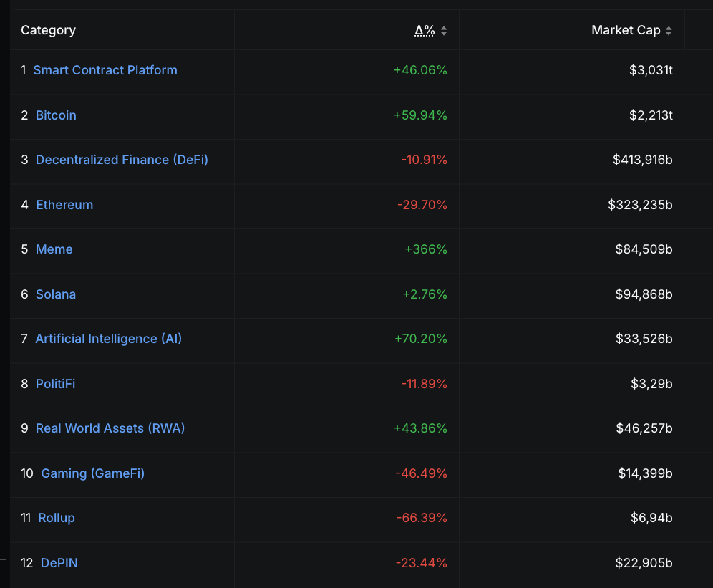The width and height of the screenshot is (713, 588).
Task: Select the +366% change value
Action: point(426,249)
